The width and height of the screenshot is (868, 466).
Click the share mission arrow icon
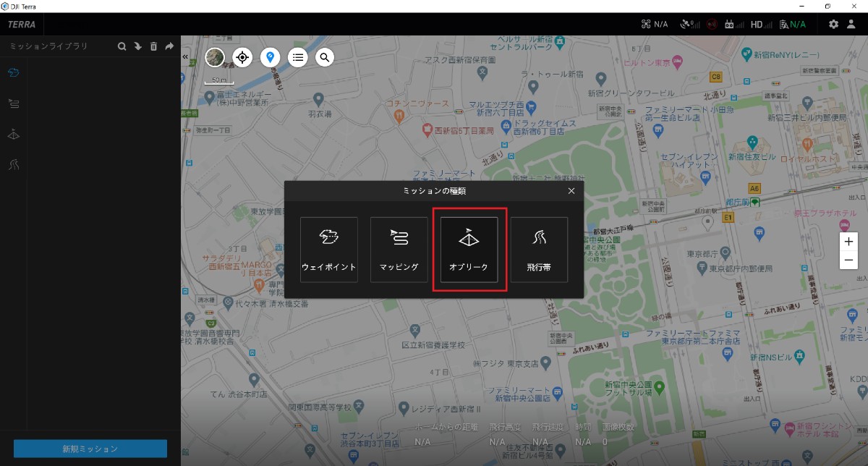click(x=169, y=46)
